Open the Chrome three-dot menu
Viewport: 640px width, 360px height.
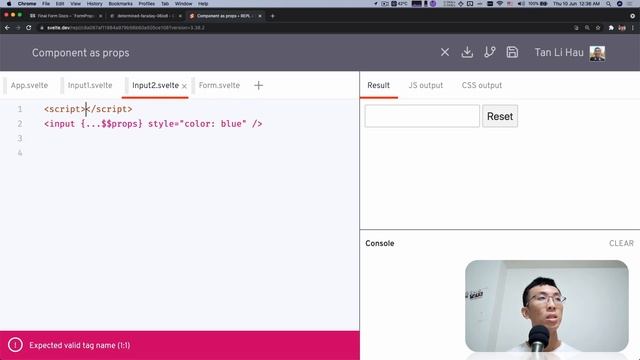pyautogui.click(x=633, y=28)
